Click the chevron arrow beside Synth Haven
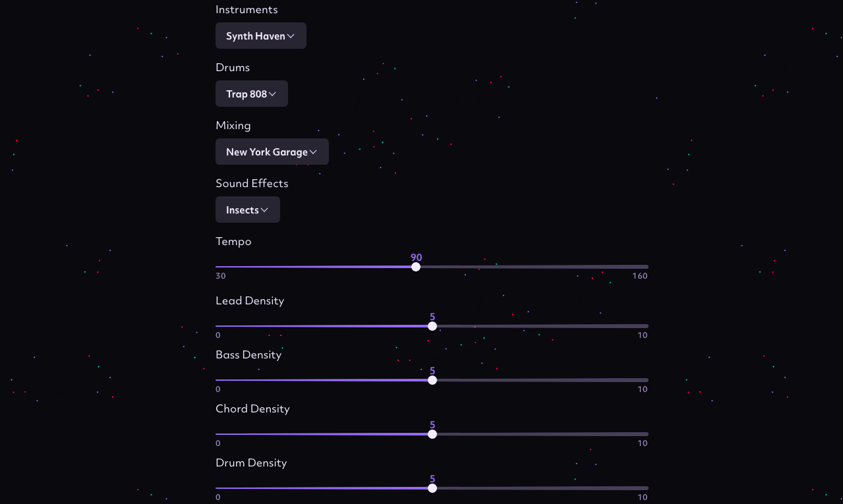The image size is (843, 504). [x=291, y=36]
